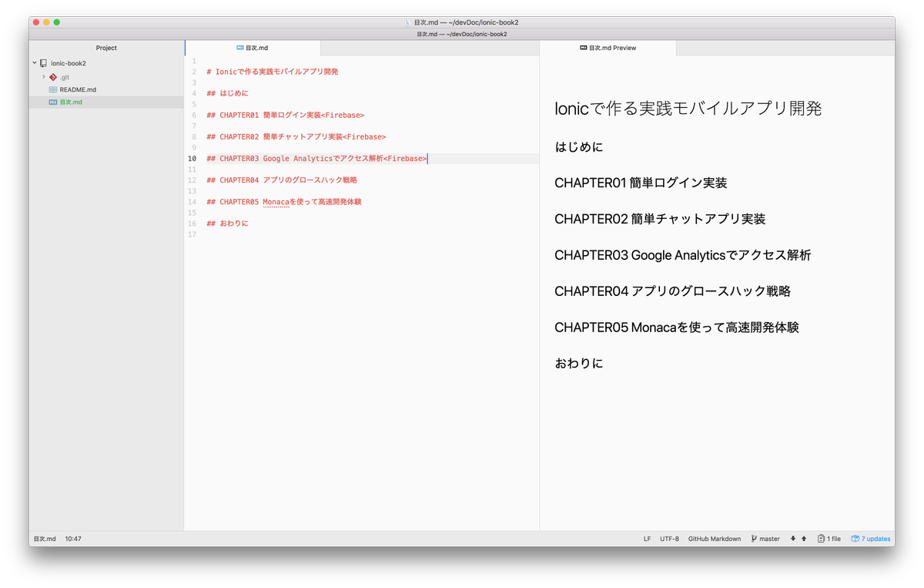Click 'CHAPTER05 Monaca' heading in preview
The height and width of the screenshot is (588, 924).
click(677, 328)
